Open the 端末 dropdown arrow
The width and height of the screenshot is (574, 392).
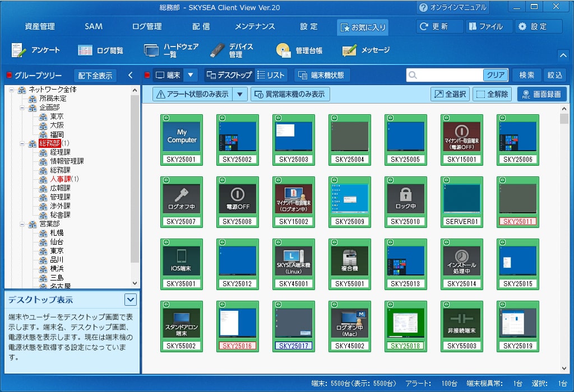coord(191,75)
